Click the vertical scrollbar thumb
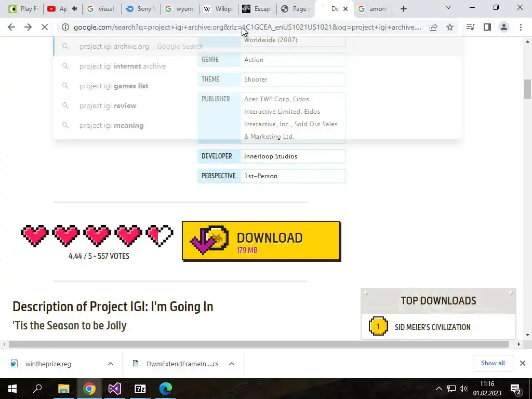 [x=527, y=89]
